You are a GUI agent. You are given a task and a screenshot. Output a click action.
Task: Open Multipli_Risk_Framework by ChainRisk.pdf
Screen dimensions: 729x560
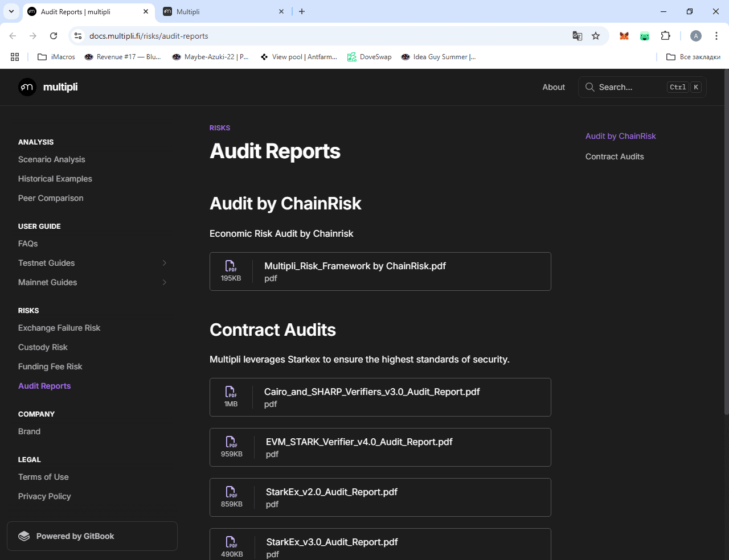(x=380, y=271)
